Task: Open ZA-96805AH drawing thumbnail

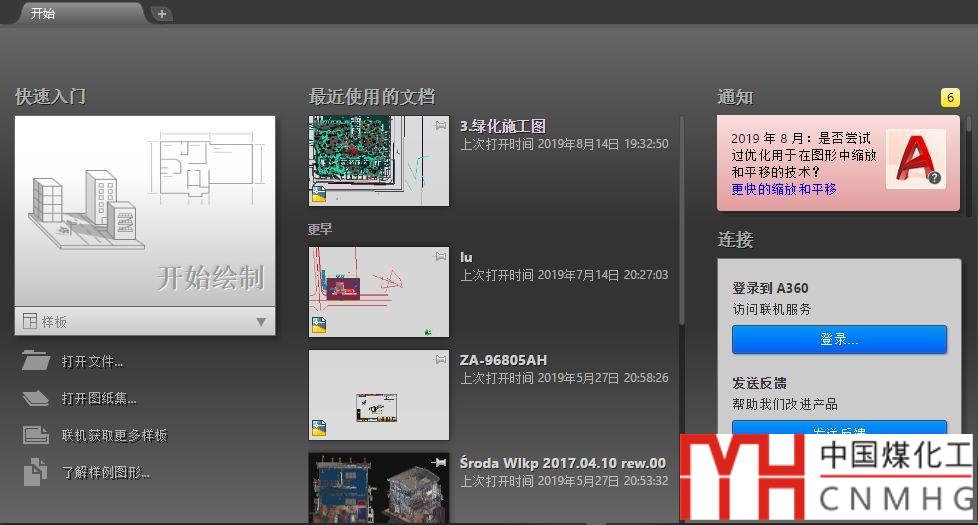Action: click(x=379, y=395)
